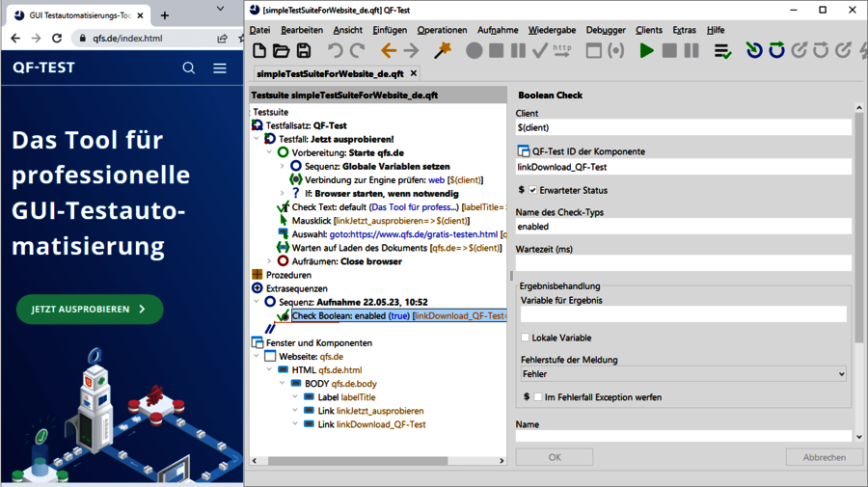The height and width of the screenshot is (487, 868).
Task: Close the simpleTestSuiteForWebsite_de.qft tab
Action: (414, 73)
